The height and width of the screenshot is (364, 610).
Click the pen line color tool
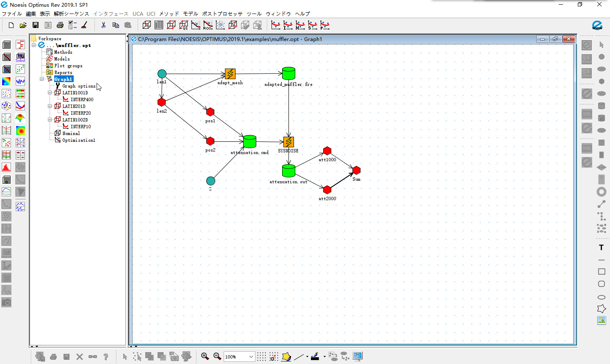pos(315,356)
